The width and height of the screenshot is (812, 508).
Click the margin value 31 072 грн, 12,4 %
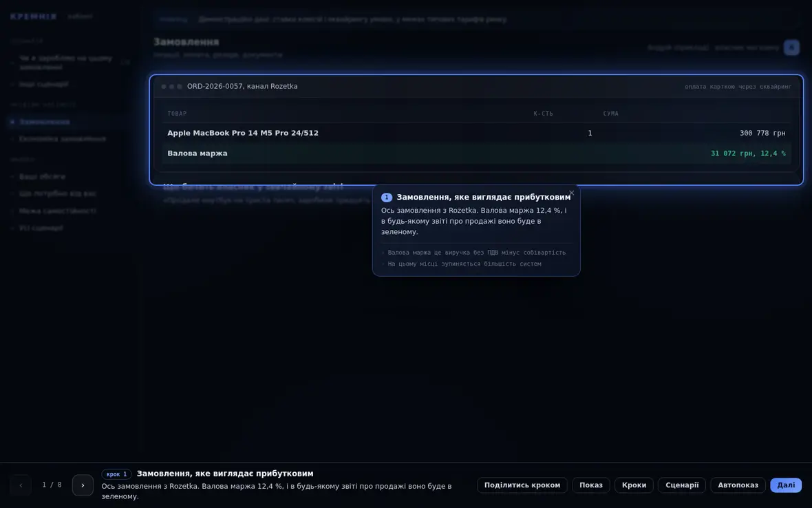coord(748,154)
